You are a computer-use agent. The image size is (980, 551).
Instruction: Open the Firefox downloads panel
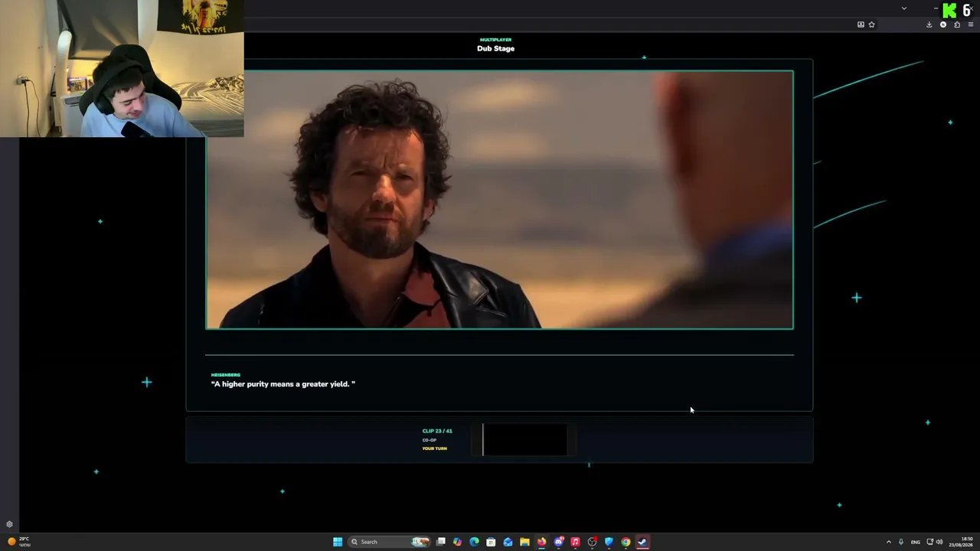(x=929, y=24)
